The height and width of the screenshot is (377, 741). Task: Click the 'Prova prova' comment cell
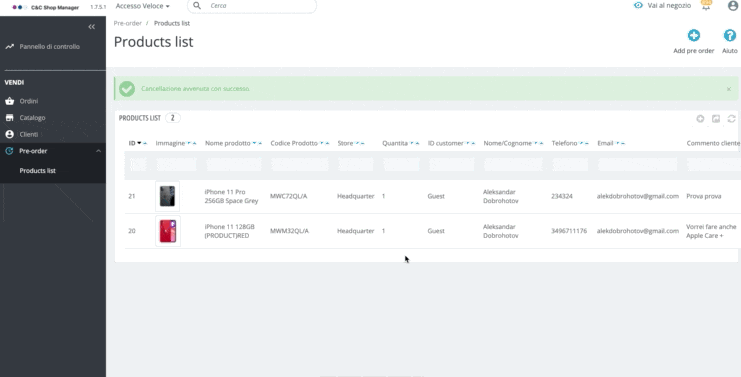tap(704, 196)
